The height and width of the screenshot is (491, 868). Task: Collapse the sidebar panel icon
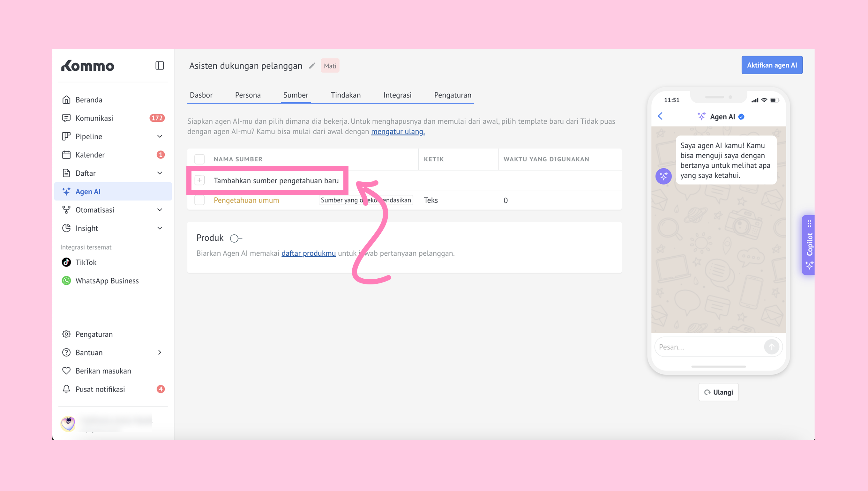pos(159,65)
